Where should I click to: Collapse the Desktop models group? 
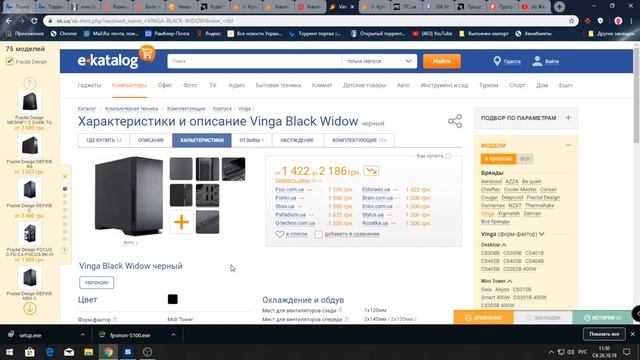(x=504, y=244)
